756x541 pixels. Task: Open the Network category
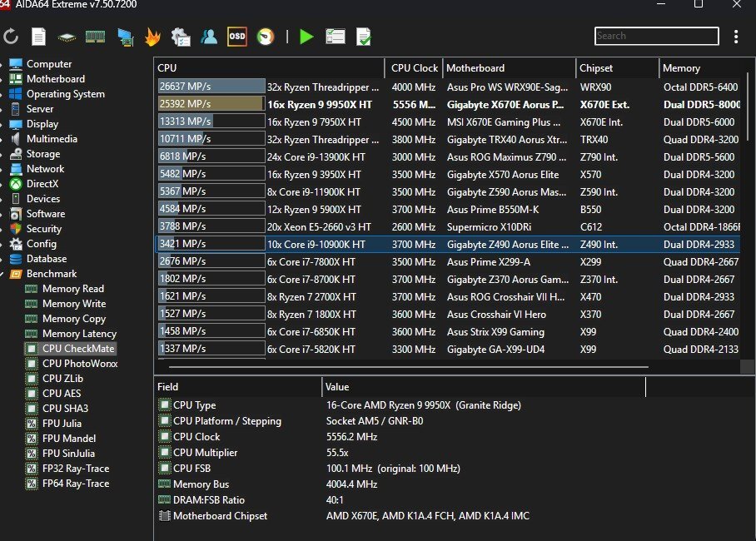click(45, 169)
